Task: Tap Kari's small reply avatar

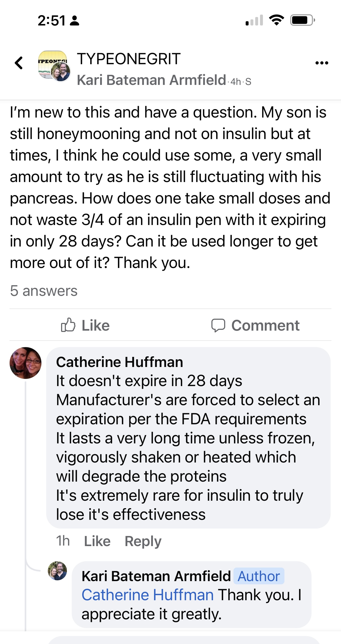Action: (57, 571)
